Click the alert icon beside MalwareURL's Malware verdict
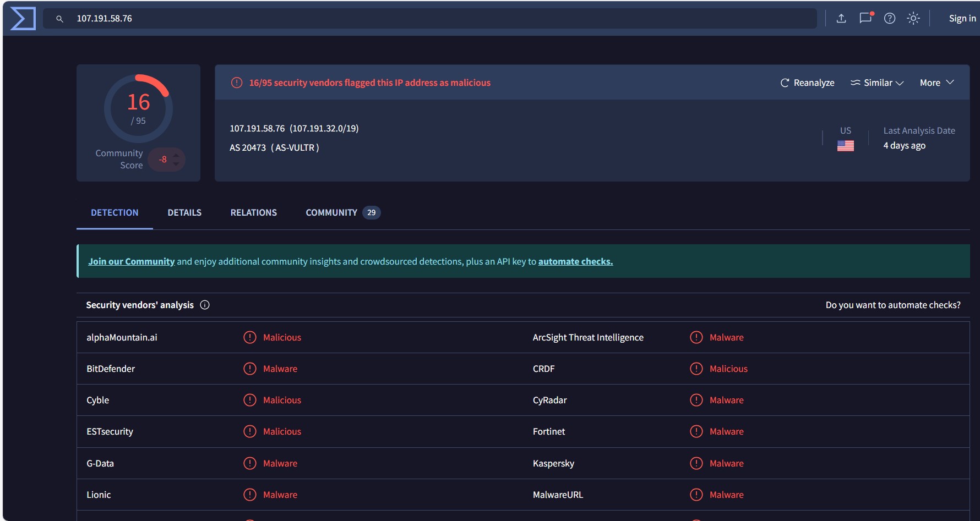This screenshot has height=521, width=980. tap(696, 495)
